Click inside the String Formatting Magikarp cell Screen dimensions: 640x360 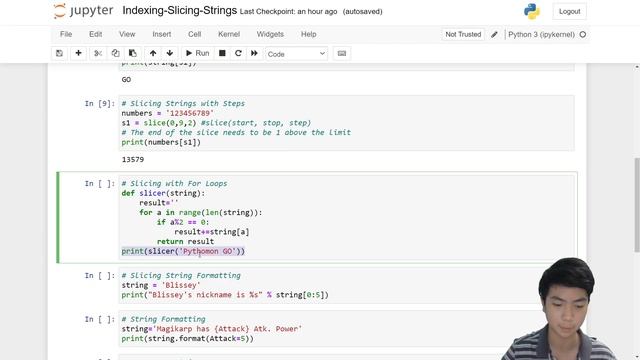pyautogui.click(x=346, y=329)
